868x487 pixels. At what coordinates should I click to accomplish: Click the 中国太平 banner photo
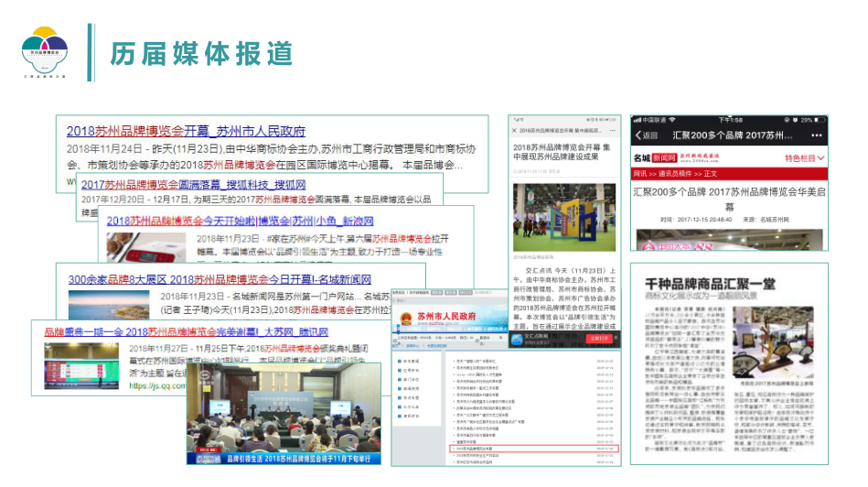pos(730,240)
